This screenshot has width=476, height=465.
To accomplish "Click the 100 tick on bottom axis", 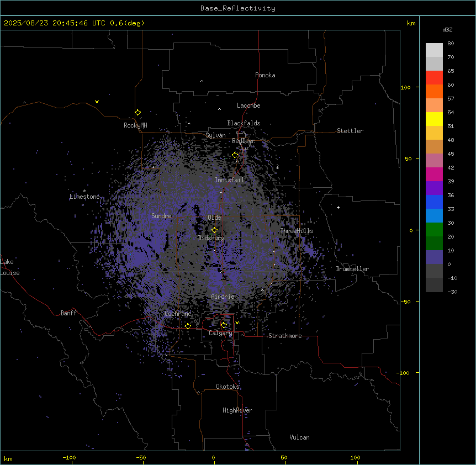I will 355,457.
